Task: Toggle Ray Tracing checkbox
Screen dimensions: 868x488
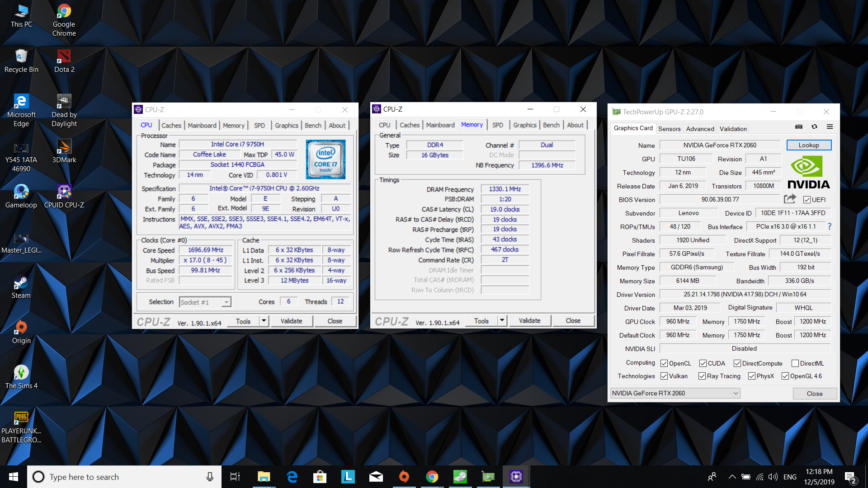Action: point(702,376)
